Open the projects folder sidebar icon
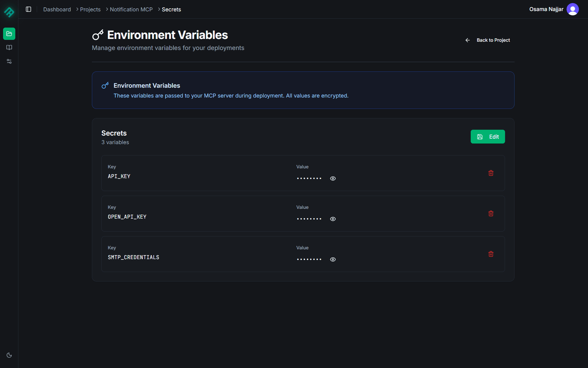Image resolution: width=588 pixels, height=368 pixels. point(9,34)
